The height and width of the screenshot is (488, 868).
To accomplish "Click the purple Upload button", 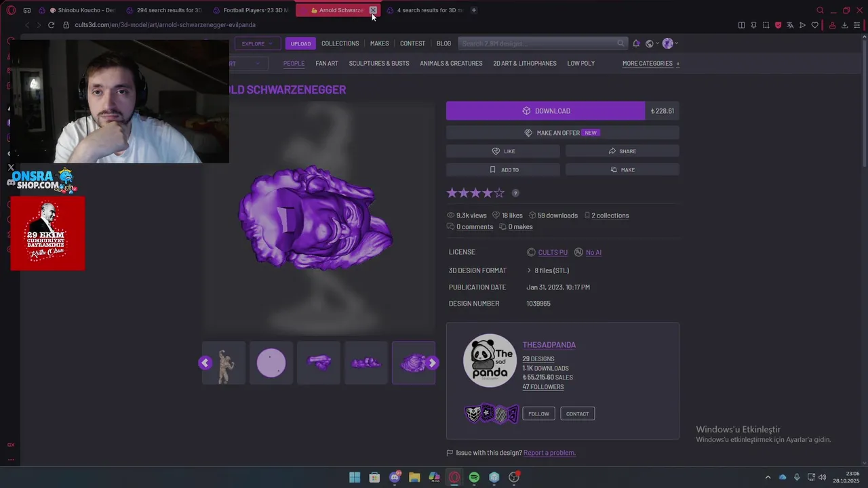I will pyautogui.click(x=300, y=43).
